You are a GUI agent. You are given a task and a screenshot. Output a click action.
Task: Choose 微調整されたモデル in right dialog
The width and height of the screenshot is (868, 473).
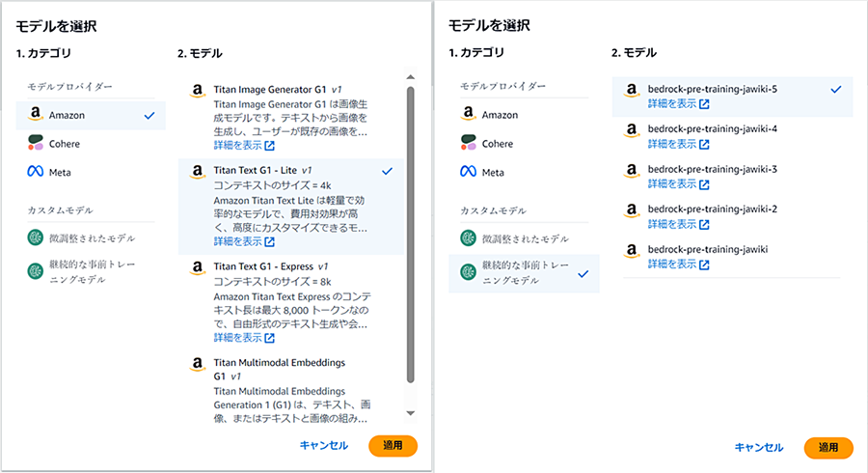(524, 238)
